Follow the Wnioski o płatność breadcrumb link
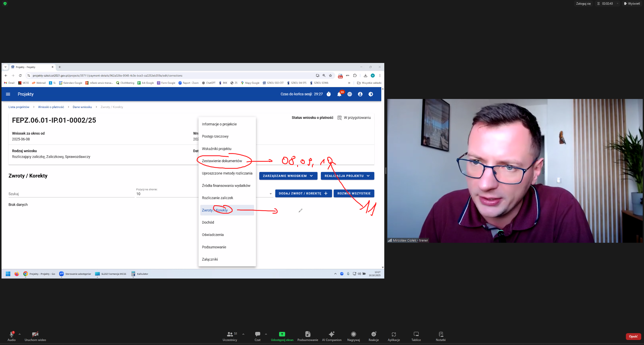The image size is (644, 345). click(51, 107)
